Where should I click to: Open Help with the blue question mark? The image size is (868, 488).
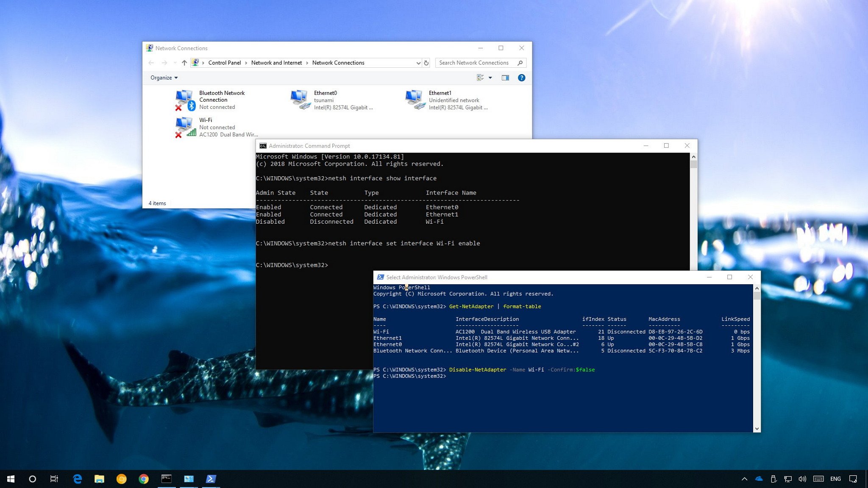pos(522,78)
